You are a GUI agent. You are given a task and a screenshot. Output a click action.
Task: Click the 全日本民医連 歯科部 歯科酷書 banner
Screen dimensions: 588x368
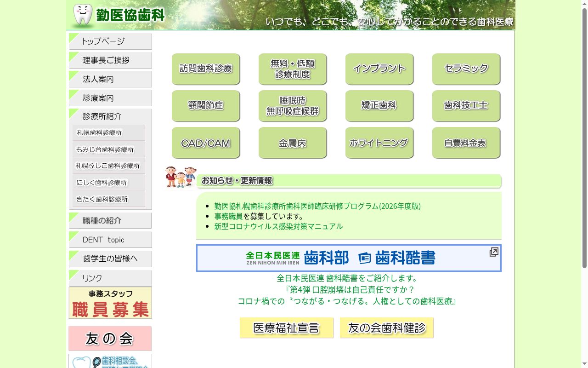point(349,258)
